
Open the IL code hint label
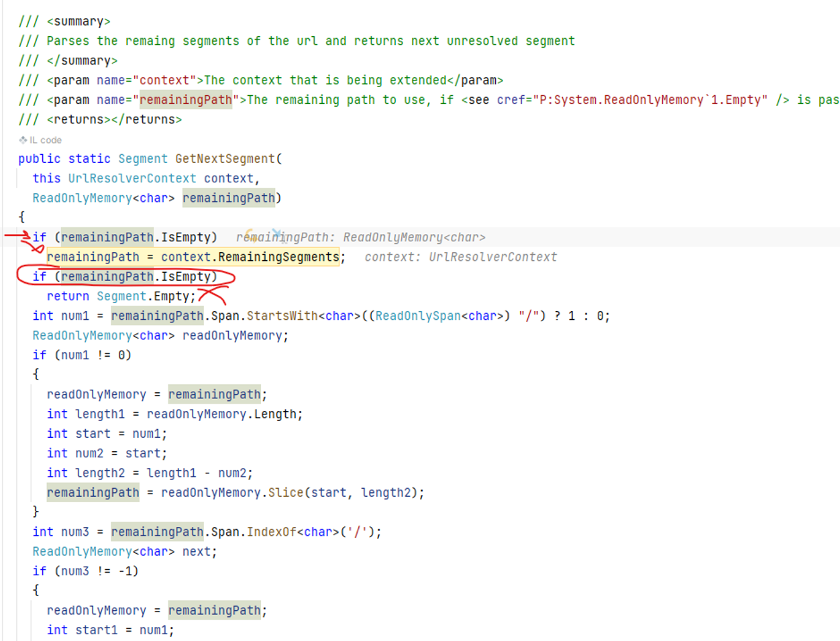coord(45,140)
